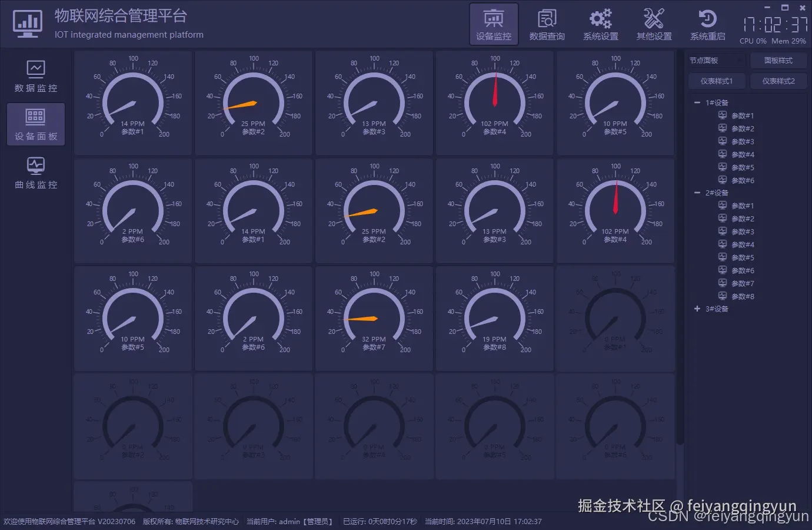Switch to the 数据监控 sidebar tab

36,77
